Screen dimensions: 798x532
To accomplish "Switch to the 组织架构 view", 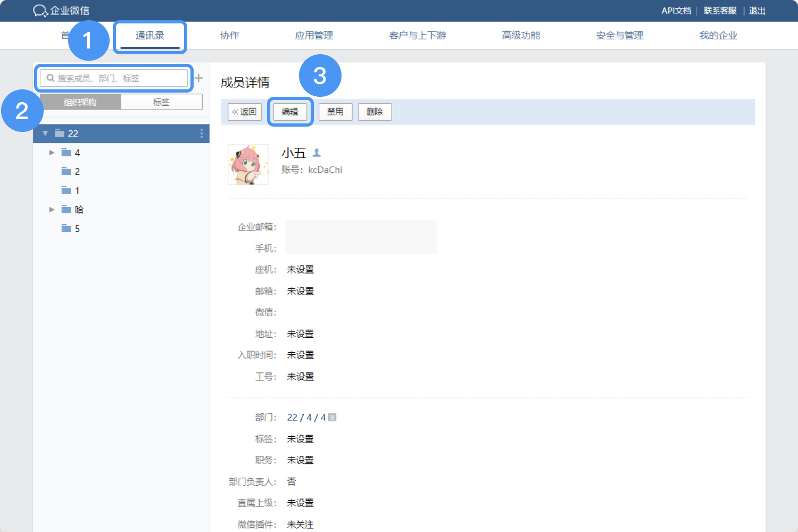I will 80,102.
